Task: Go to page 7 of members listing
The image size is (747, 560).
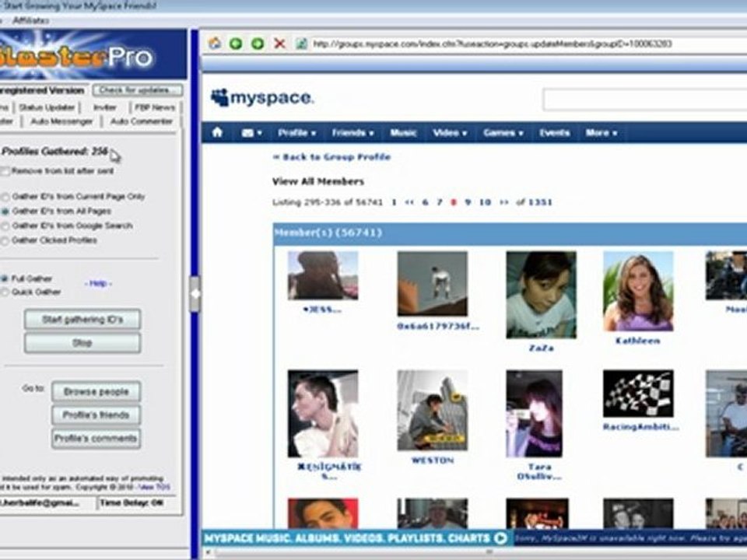Action: point(439,202)
